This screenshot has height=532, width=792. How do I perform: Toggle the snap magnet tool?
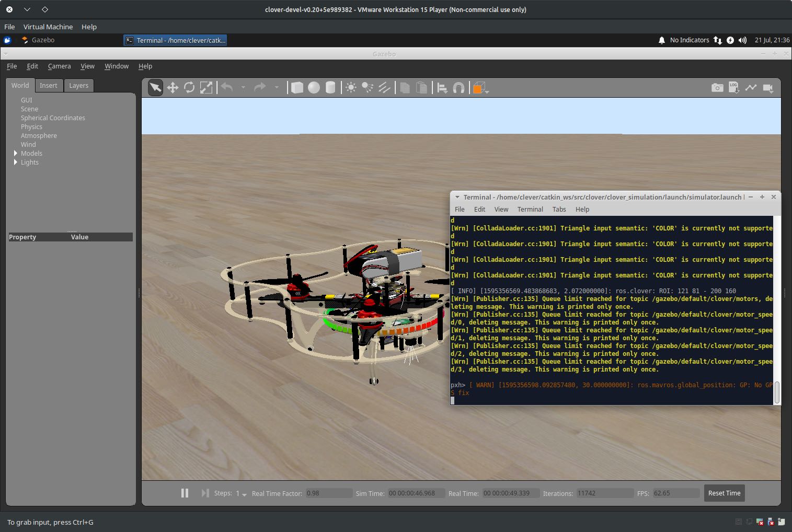coord(458,87)
